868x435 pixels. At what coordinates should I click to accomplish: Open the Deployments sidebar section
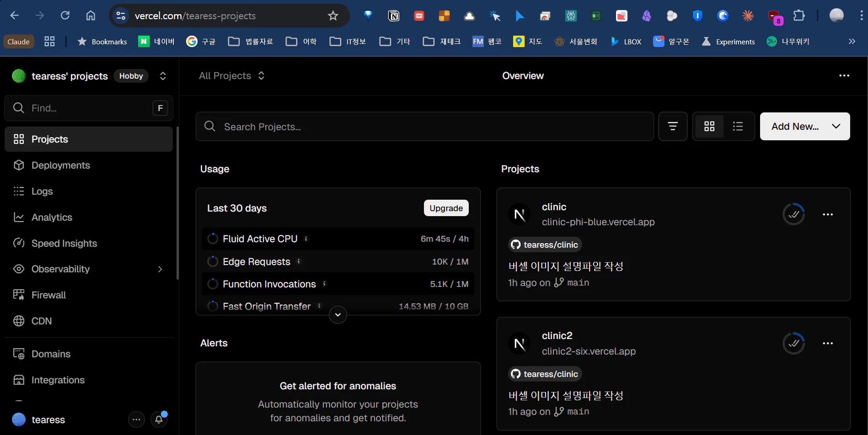(88, 165)
